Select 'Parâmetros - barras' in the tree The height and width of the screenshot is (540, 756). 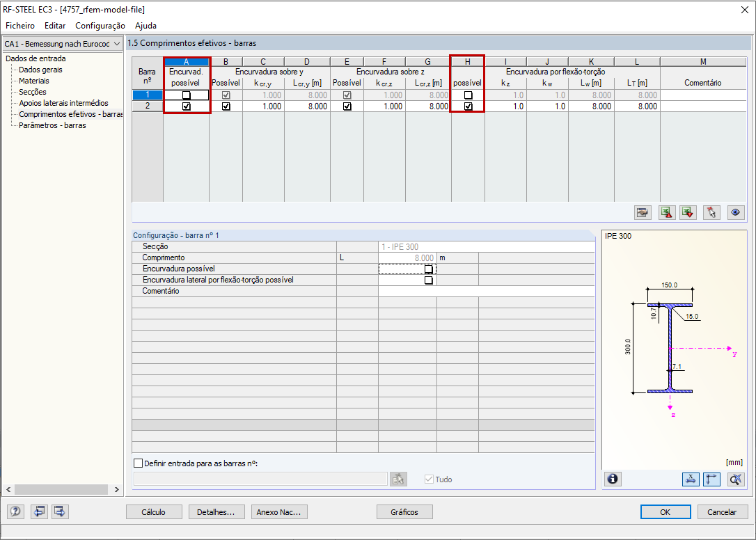click(52, 125)
